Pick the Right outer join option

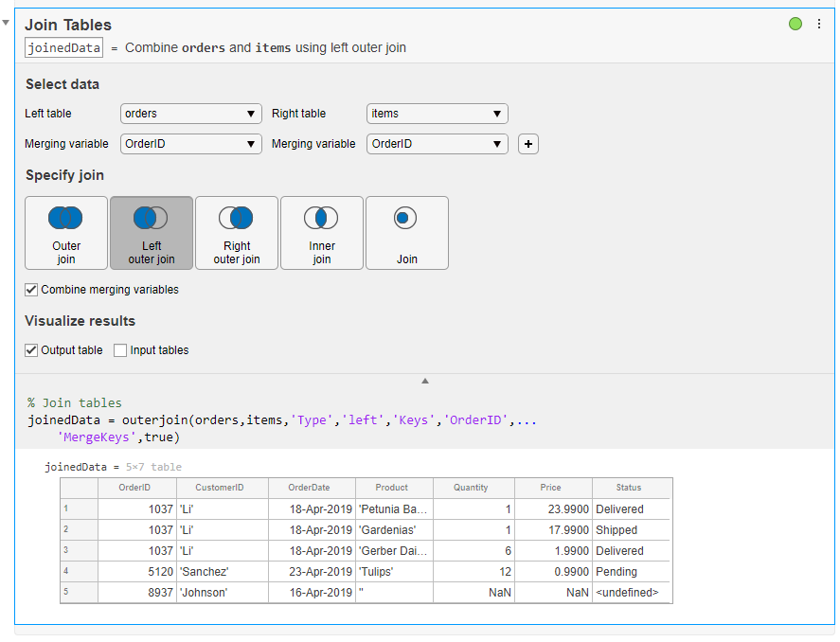(x=237, y=233)
